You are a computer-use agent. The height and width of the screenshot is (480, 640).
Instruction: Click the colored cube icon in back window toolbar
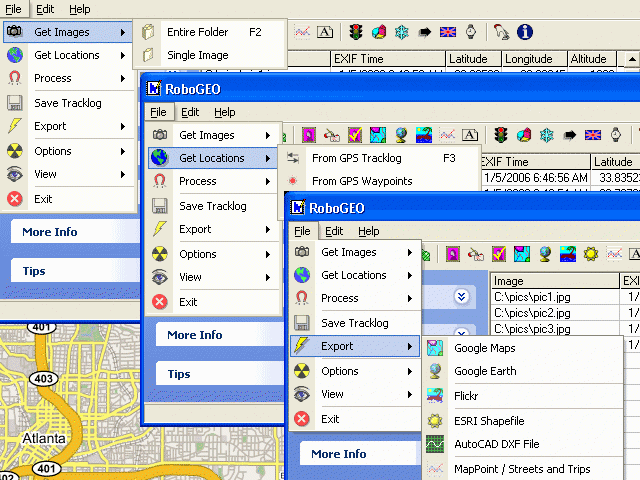tap(379, 32)
